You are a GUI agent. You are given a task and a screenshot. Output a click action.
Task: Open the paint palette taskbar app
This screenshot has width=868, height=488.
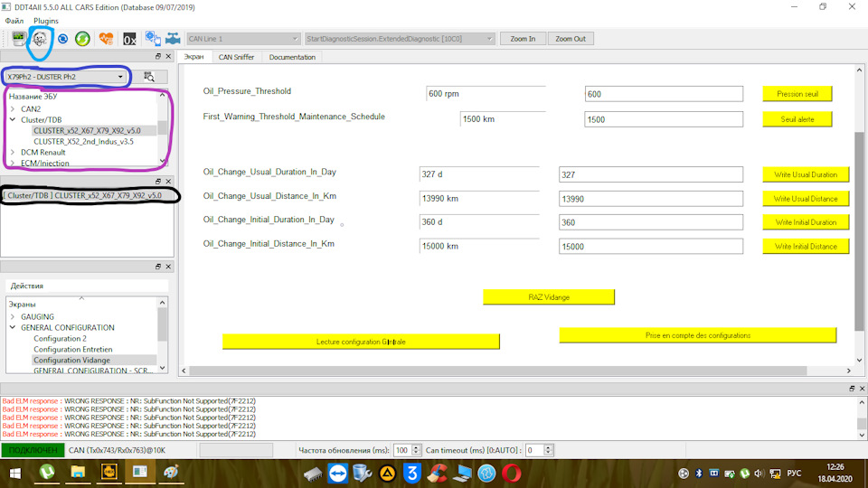pyautogui.click(x=171, y=473)
